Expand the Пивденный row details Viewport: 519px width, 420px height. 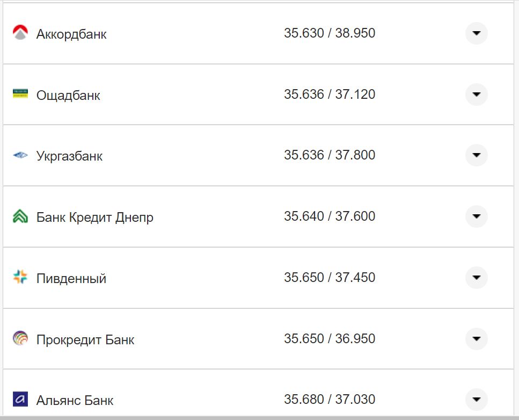point(476,277)
